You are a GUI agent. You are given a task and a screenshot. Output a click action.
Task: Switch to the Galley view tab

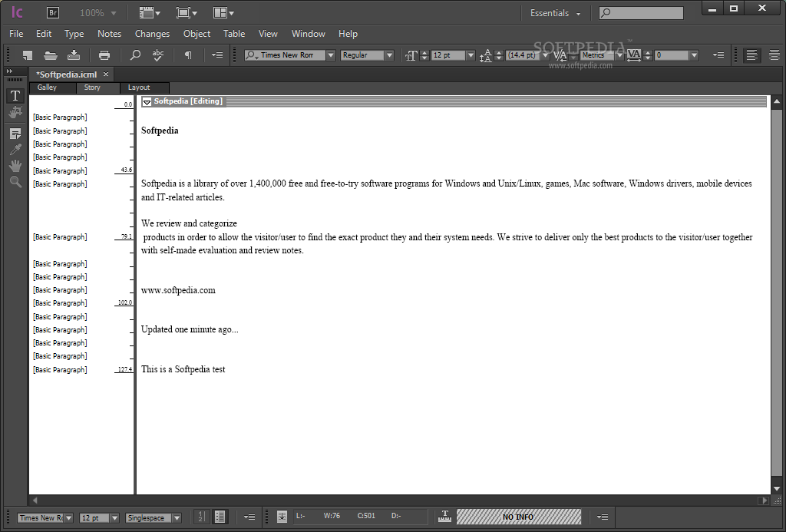tap(47, 88)
